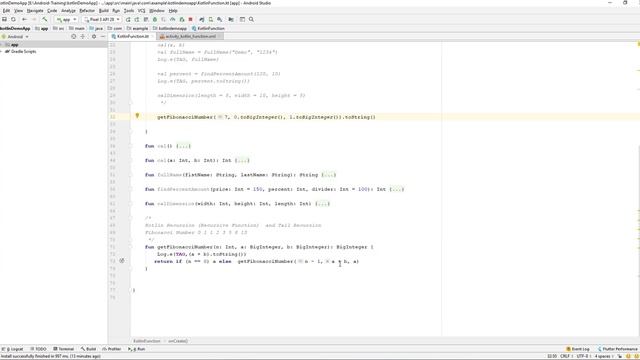Click the Sync Project with Gradle icon
The image size is (640, 360).
[x=202, y=19]
